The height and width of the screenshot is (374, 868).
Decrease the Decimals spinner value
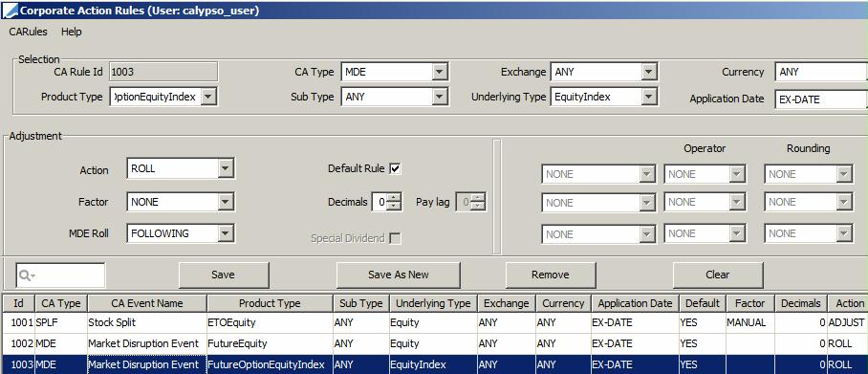coord(394,206)
